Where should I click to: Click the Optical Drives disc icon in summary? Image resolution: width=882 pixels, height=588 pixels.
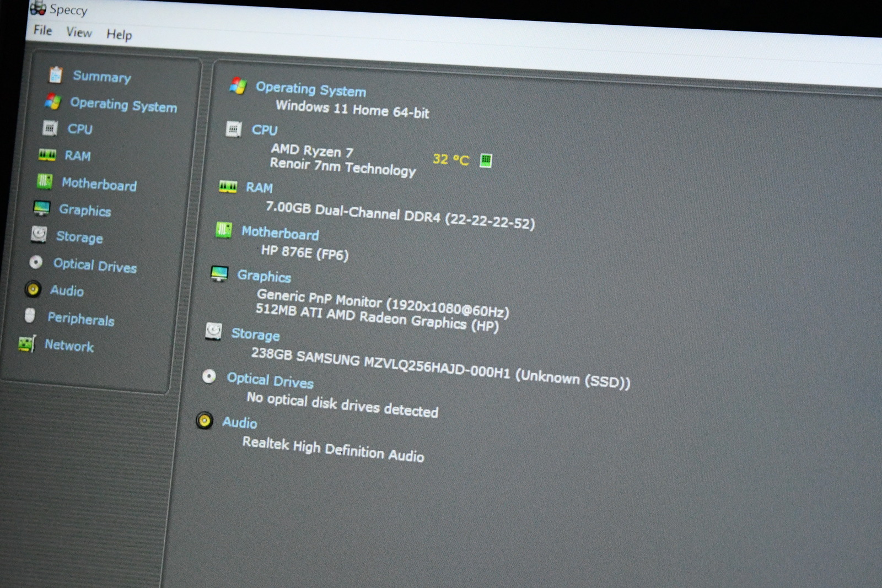(209, 376)
